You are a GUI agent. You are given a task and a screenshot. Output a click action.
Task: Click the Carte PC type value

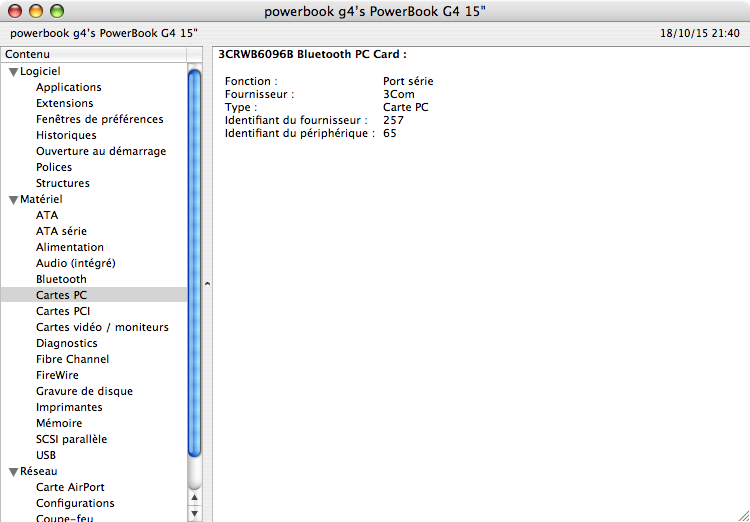tap(406, 107)
